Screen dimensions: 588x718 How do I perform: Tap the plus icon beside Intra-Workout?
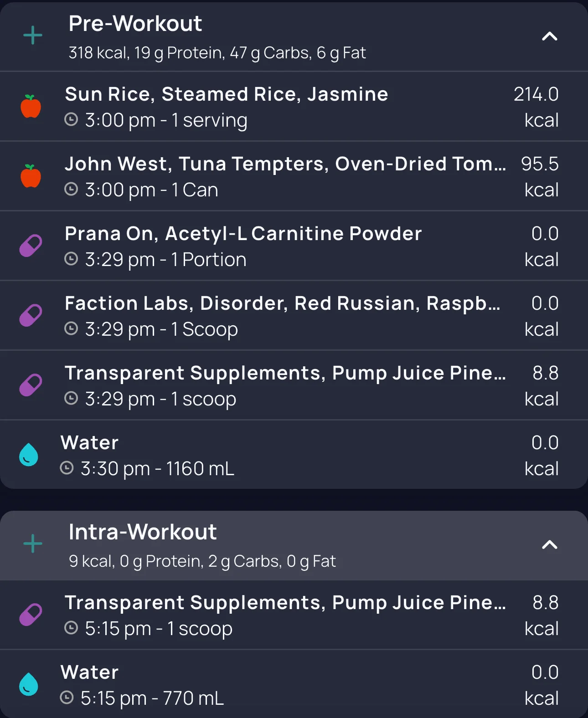[x=33, y=544]
